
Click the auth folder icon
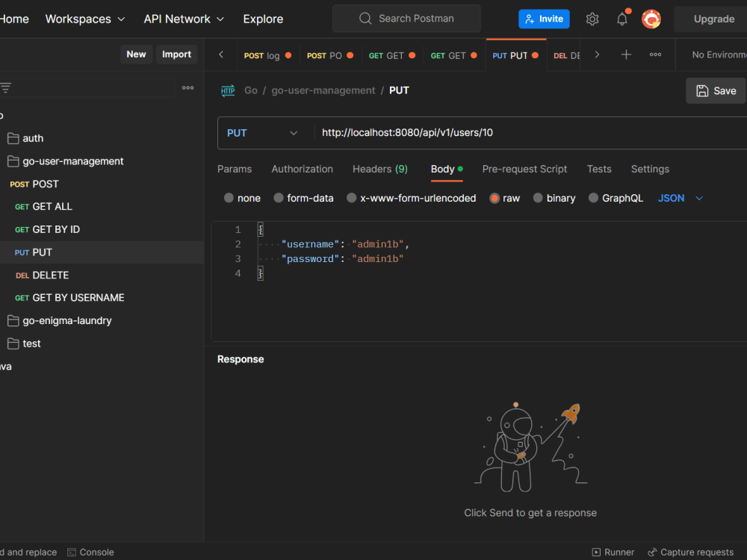coord(13,139)
